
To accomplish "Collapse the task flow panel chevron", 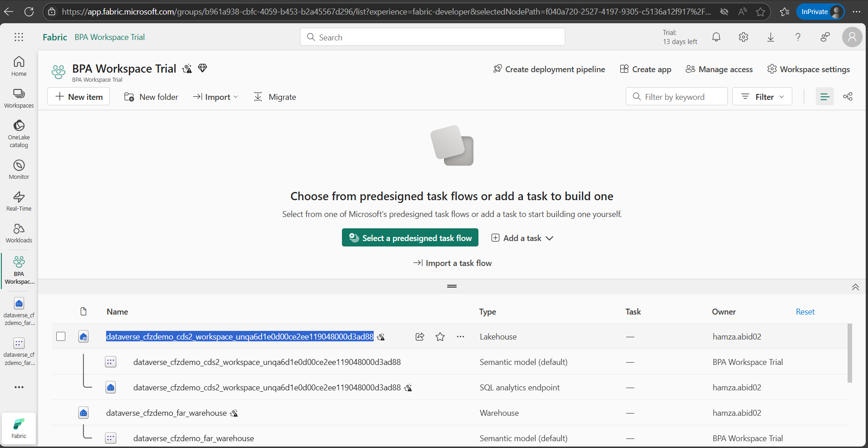I will [855, 287].
